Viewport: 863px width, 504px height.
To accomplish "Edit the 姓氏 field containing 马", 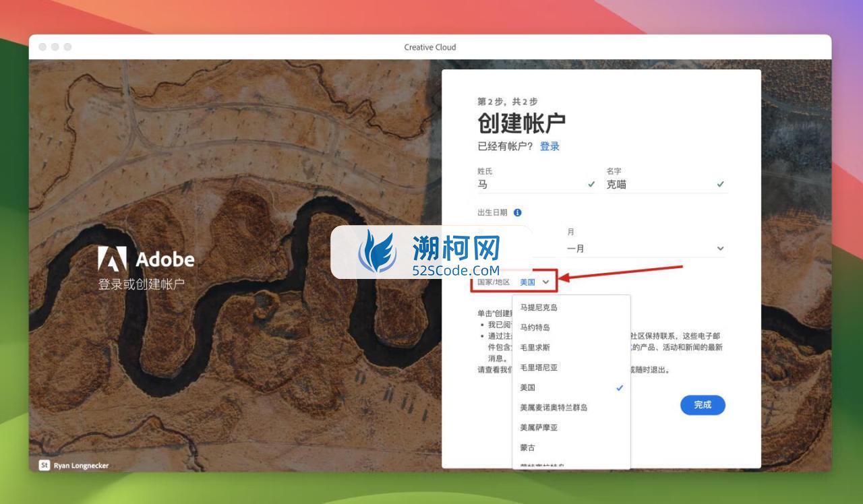I will coord(537,185).
